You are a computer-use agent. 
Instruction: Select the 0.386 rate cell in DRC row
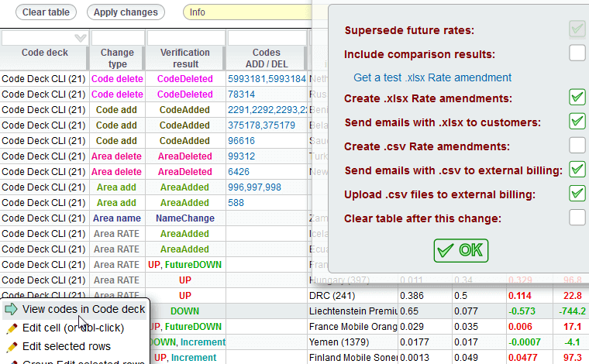point(425,296)
